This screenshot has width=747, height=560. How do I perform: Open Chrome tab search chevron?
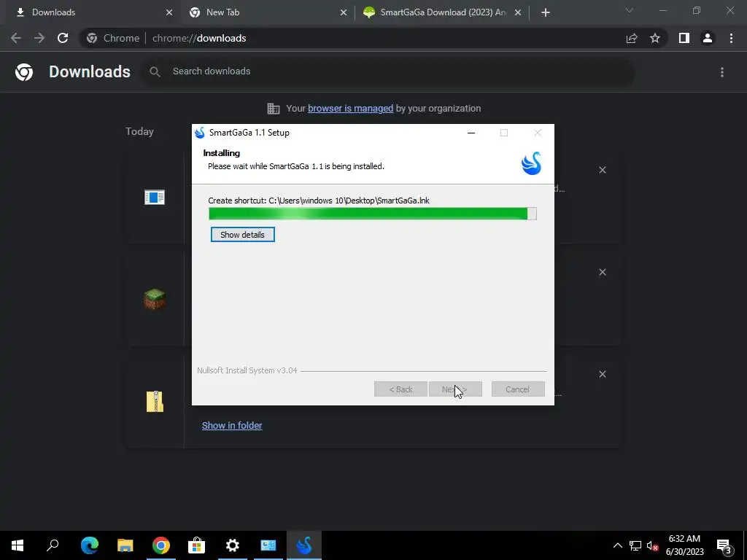(x=630, y=10)
